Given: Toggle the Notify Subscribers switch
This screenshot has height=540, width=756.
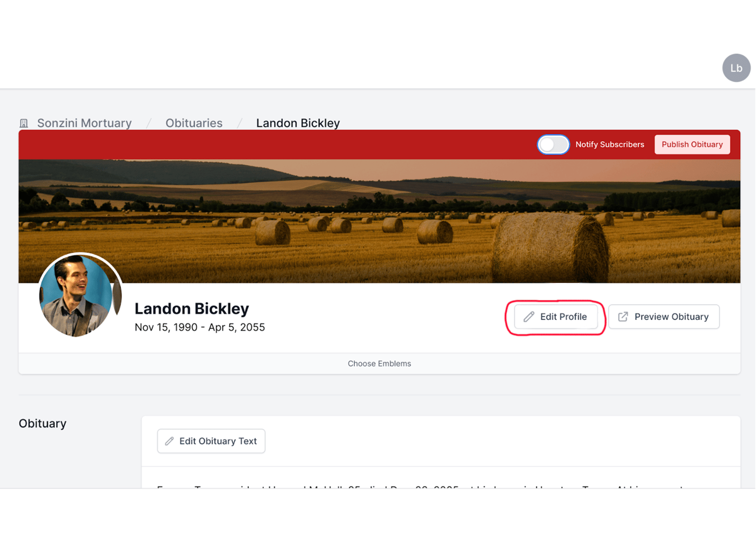Looking at the screenshot, I should click(553, 144).
